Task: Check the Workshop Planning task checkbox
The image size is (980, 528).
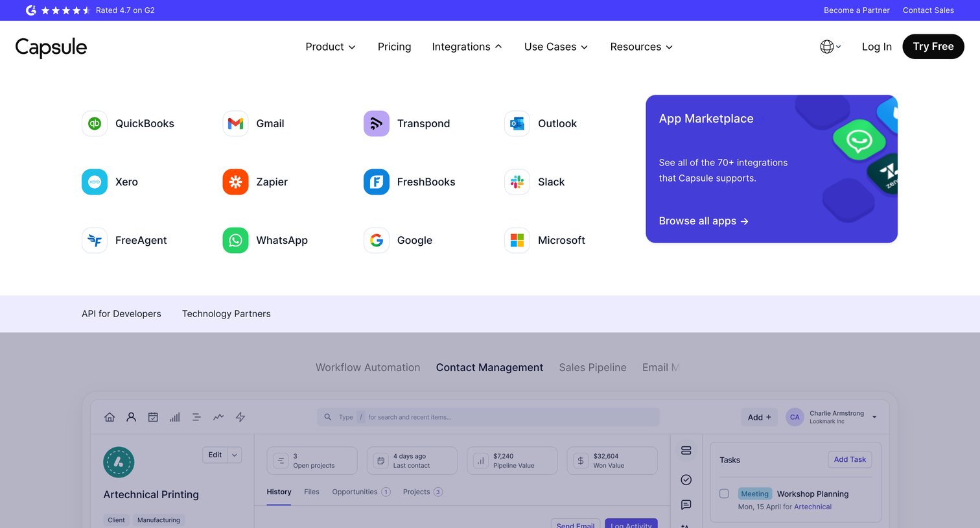Action: point(724,494)
